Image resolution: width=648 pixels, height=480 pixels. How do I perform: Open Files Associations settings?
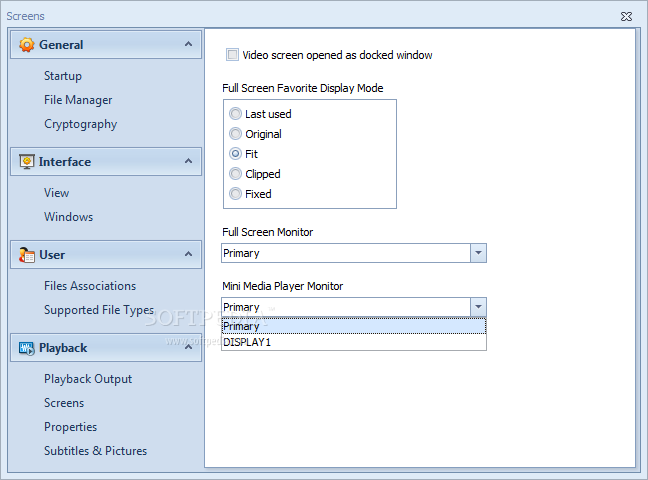click(x=90, y=286)
